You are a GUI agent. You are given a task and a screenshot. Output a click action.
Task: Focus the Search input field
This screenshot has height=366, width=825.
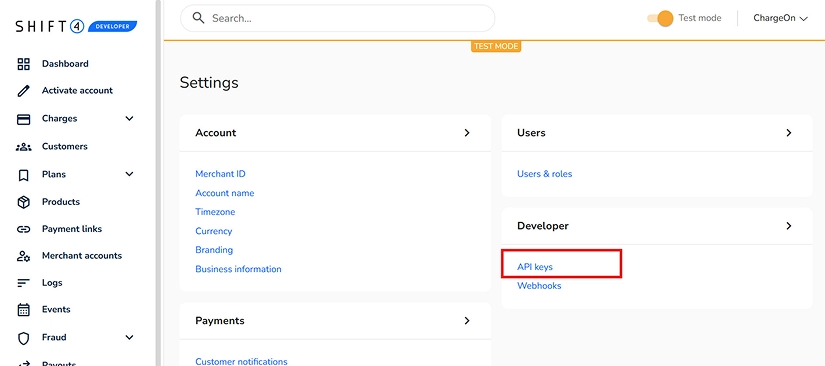pyautogui.click(x=338, y=18)
